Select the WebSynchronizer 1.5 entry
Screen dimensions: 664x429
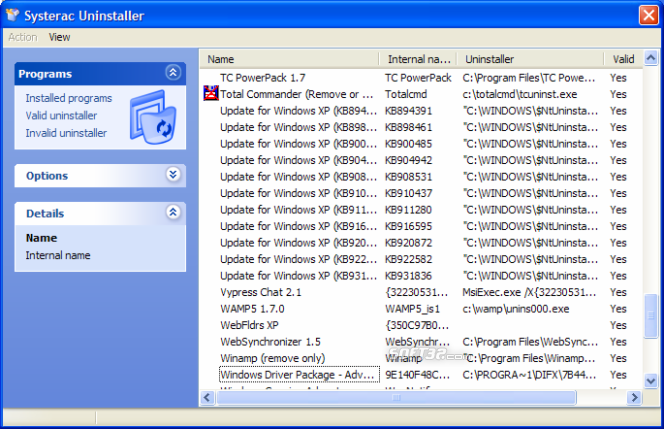click(x=270, y=342)
